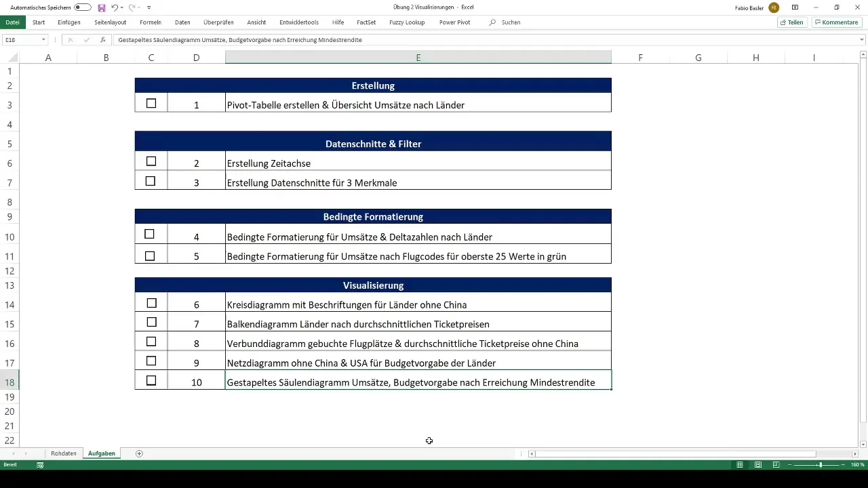
Task: Select column F header
Action: point(640,58)
